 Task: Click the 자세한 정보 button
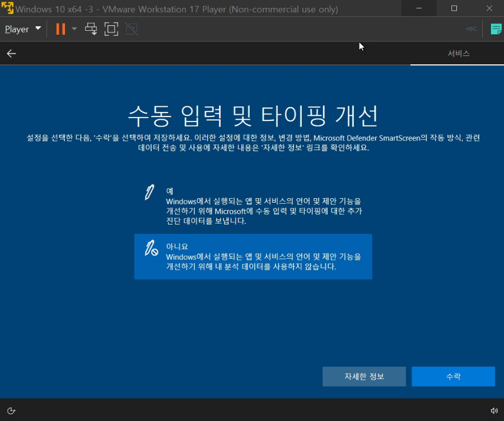click(x=364, y=376)
